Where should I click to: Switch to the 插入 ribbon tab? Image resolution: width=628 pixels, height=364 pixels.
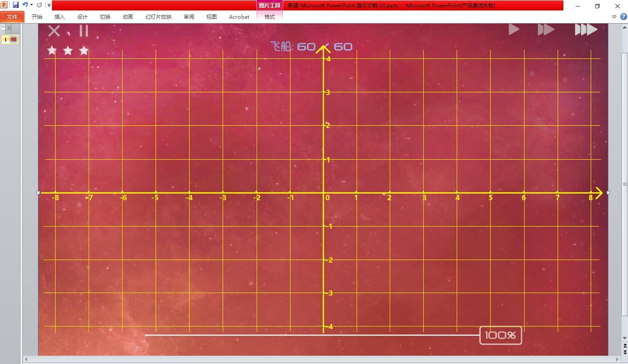60,17
